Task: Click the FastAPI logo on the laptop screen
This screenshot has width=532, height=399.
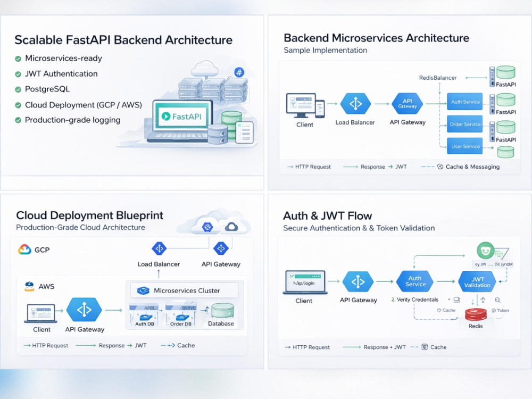Action: click(x=181, y=117)
